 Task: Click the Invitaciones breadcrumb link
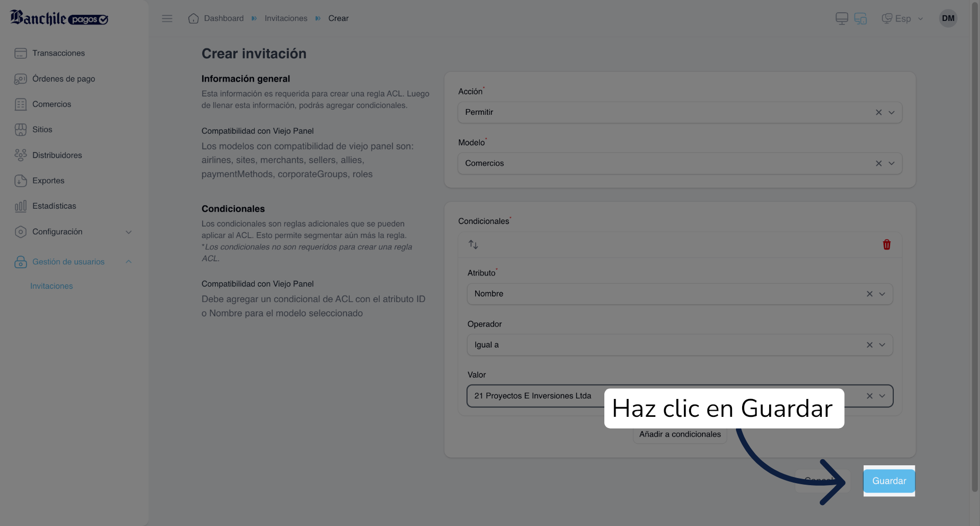click(286, 18)
